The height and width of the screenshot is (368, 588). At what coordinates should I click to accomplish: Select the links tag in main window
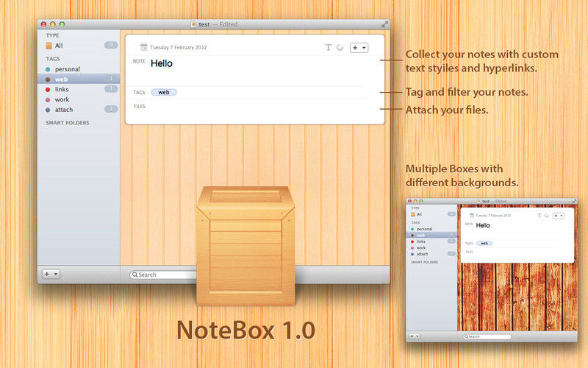point(79,89)
